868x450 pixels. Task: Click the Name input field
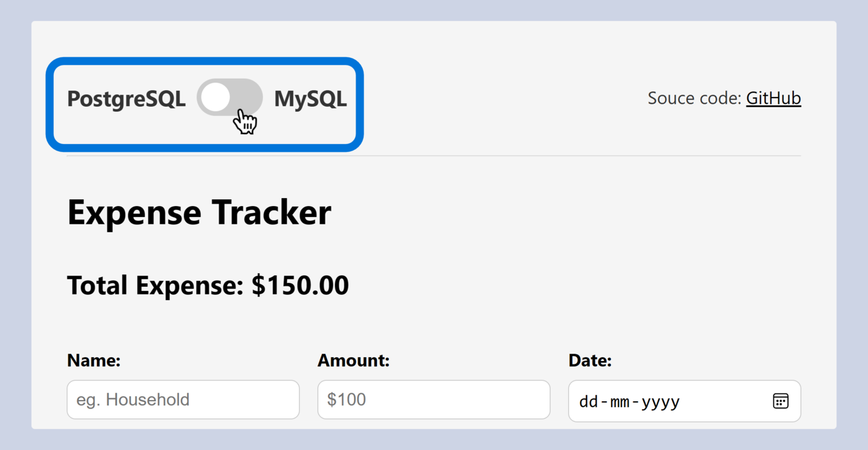(183, 400)
